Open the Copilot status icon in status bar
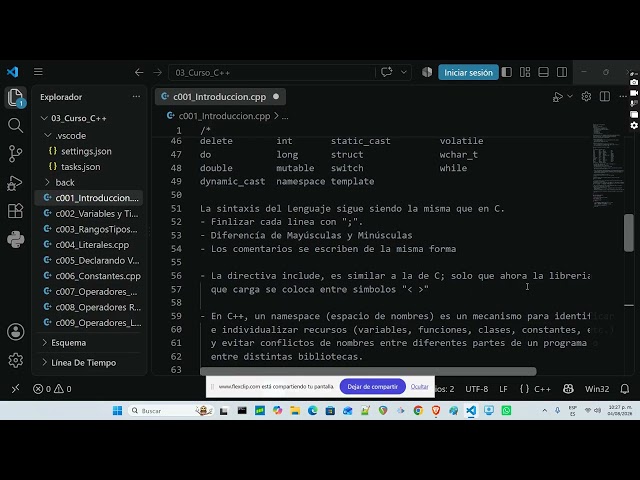The height and width of the screenshot is (480, 640). coord(568,389)
